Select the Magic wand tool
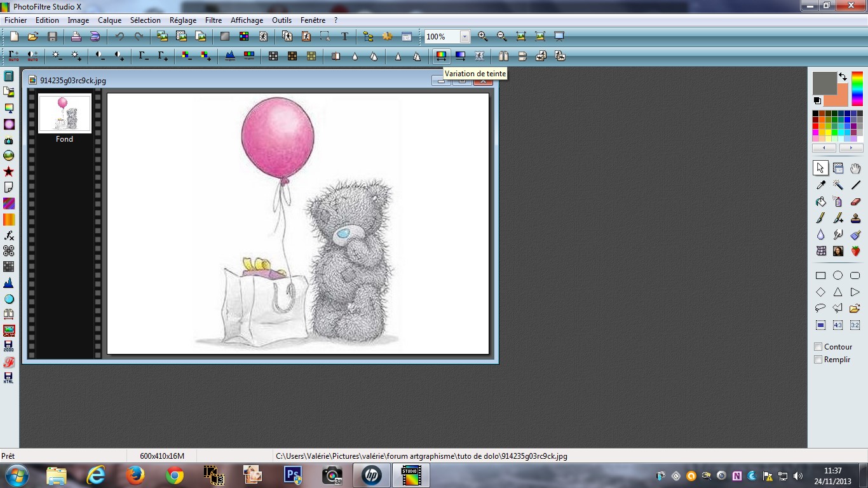This screenshot has width=868, height=488. (838, 185)
